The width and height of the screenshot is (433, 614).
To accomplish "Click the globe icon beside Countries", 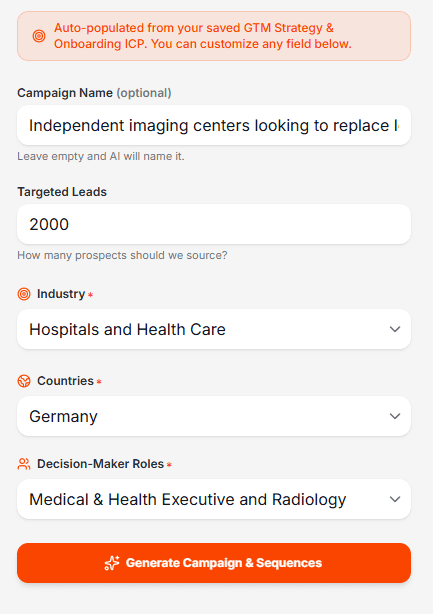I will [x=24, y=381].
